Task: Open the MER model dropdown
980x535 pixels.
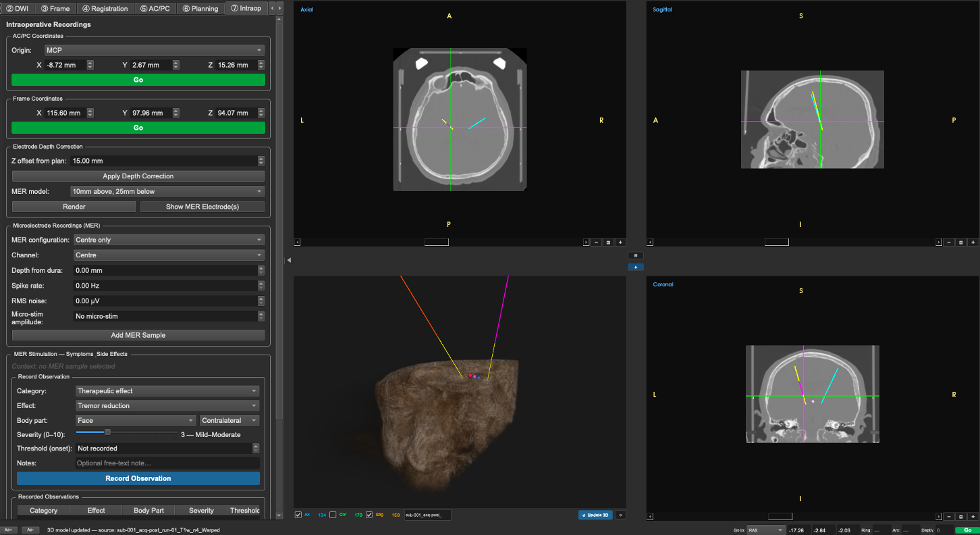Action: [167, 191]
